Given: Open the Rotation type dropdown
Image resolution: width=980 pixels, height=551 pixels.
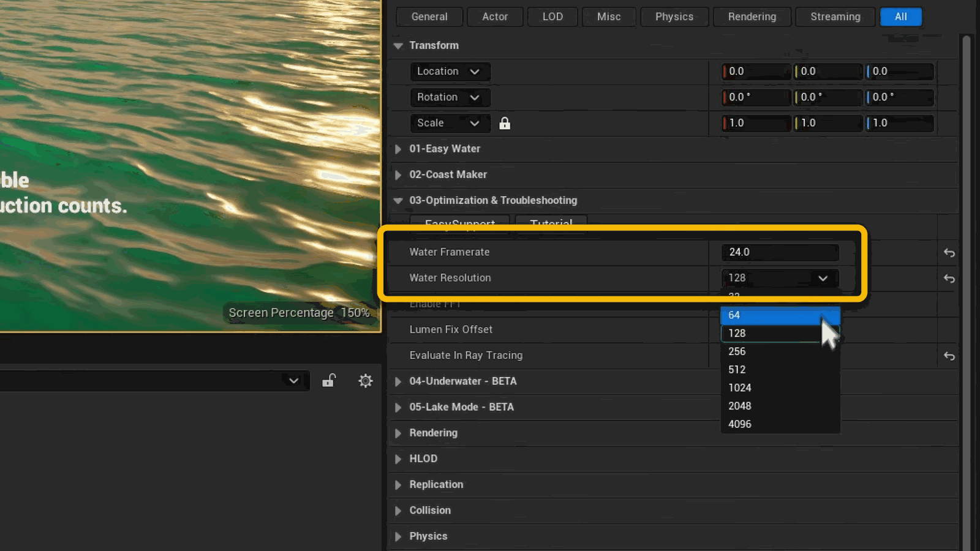Looking at the screenshot, I should [x=450, y=97].
